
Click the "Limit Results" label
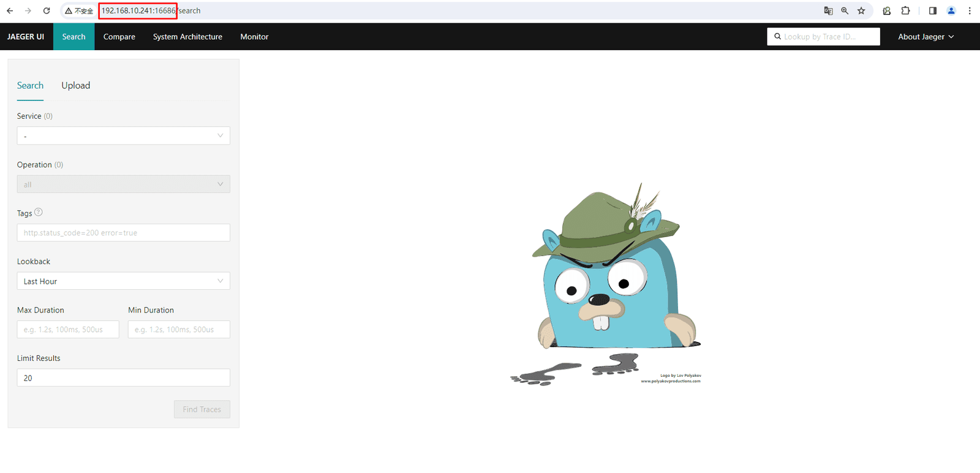point(39,358)
